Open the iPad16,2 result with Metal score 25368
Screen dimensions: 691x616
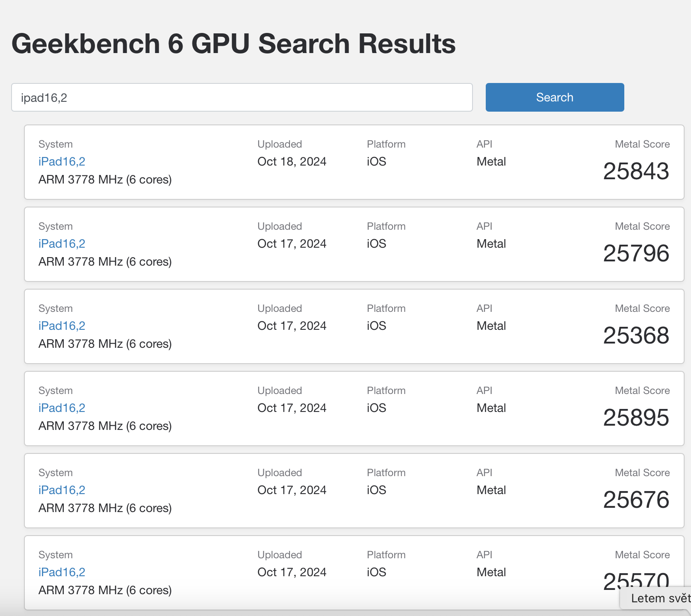pyautogui.click(x=61, y=326)
